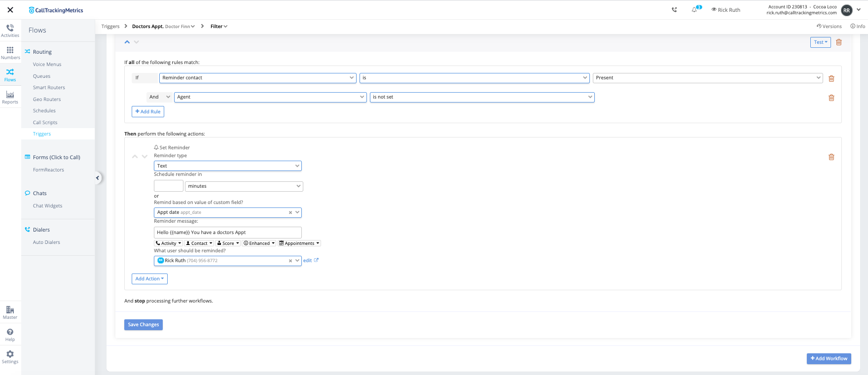Clear the Appt date custom field
868x375 pixels.
(x=290, y=212)
